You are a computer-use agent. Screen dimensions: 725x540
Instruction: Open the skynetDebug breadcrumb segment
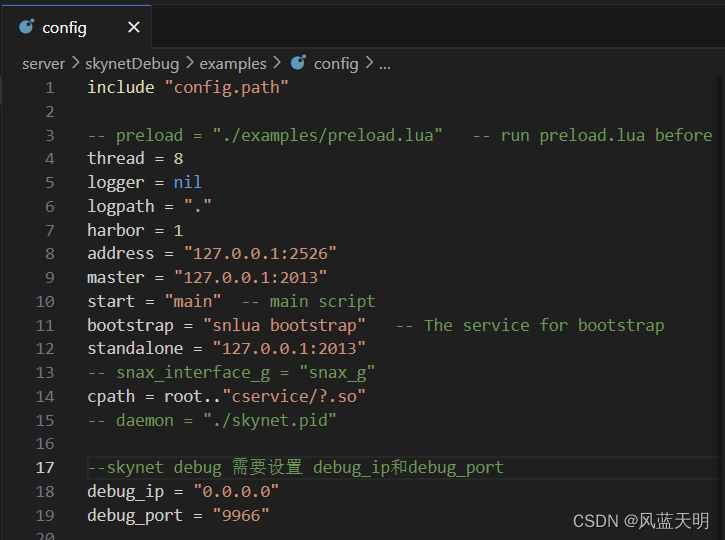click(x=132, y=64)
